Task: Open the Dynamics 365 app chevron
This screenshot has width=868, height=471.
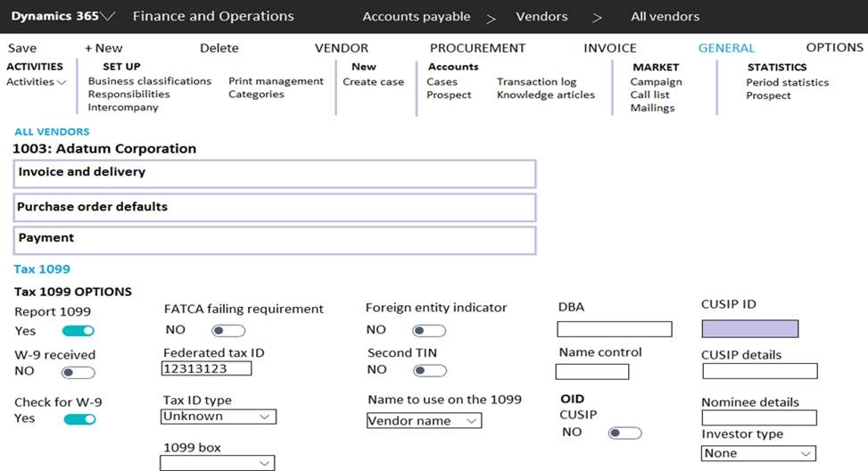Action: (109, 17)
